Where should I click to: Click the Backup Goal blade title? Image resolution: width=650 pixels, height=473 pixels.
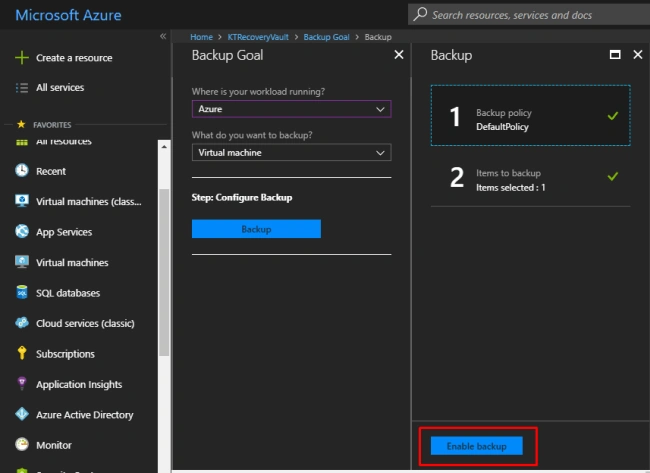pos(227,55)
